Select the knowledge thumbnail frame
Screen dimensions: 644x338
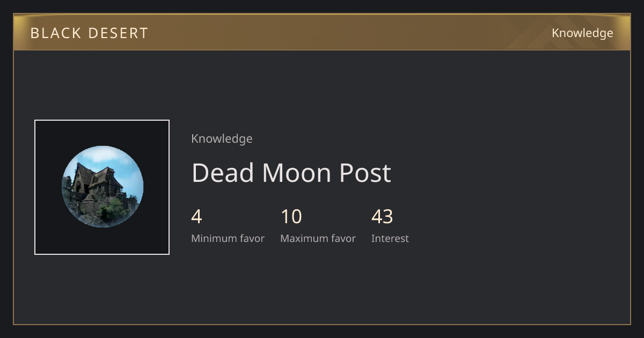tap(102, 187)
